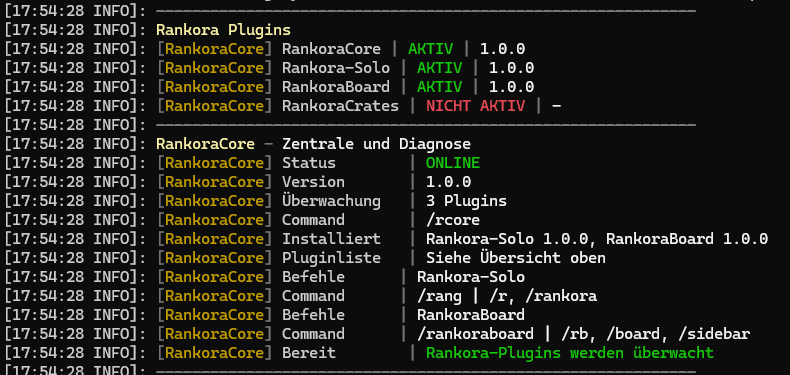Click the green ONLINE status value
This screenshot has height=375, width=790.
[453, 163]
